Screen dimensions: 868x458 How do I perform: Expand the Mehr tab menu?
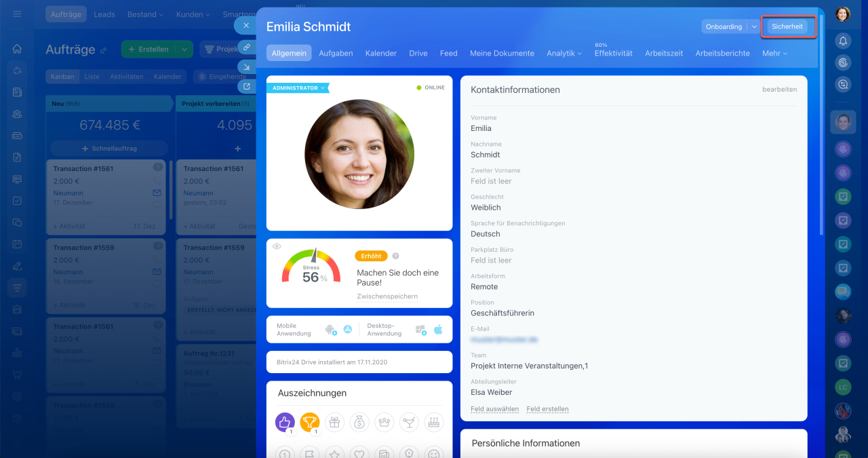(x=774, y=53)
